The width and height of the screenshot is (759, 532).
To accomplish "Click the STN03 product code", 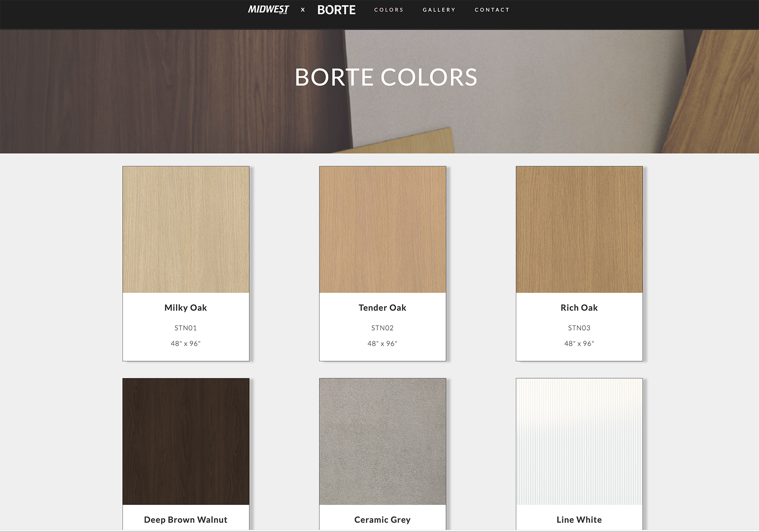I will 579,328.
